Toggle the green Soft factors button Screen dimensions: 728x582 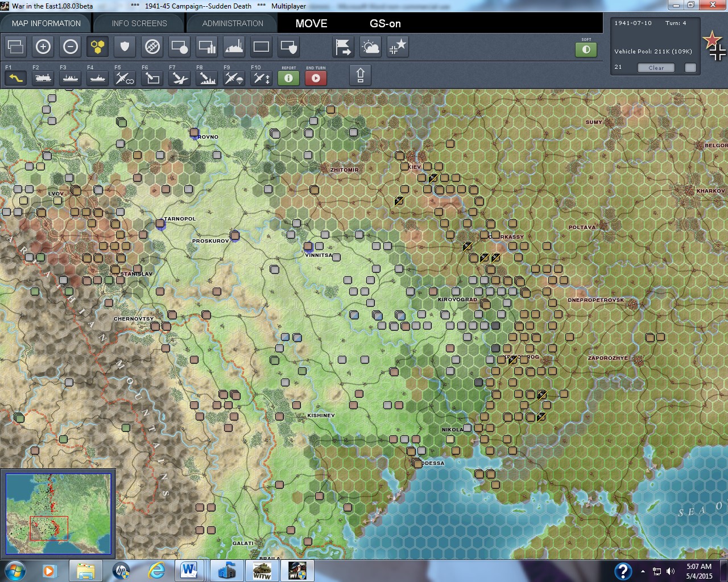pos(586,49)
